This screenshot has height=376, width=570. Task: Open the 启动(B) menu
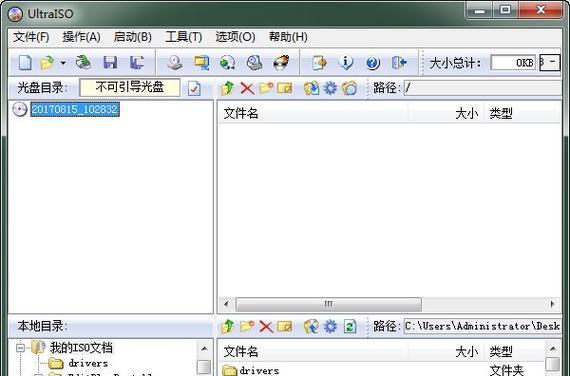(133, 37)
